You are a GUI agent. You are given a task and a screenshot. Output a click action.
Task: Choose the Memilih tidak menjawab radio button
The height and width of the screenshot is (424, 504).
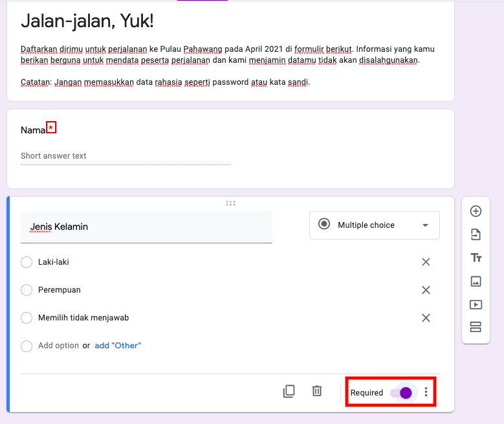(27, 318)
